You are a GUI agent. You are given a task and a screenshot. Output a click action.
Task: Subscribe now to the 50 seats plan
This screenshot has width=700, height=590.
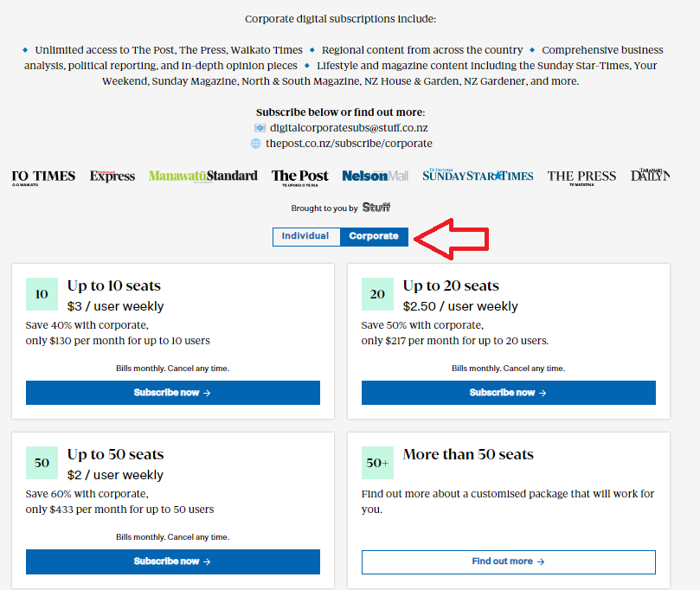[173, 561]
